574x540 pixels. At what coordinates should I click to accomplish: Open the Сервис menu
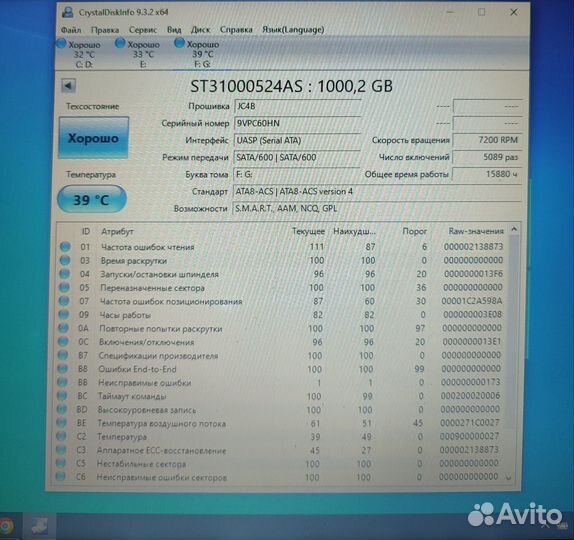(x=143, y=30)
